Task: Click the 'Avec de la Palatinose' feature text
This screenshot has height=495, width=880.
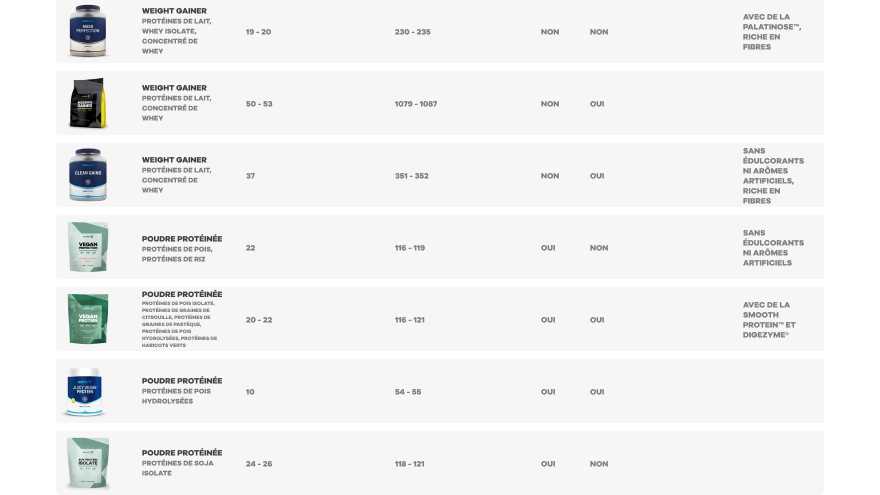Action: (772, 32)
